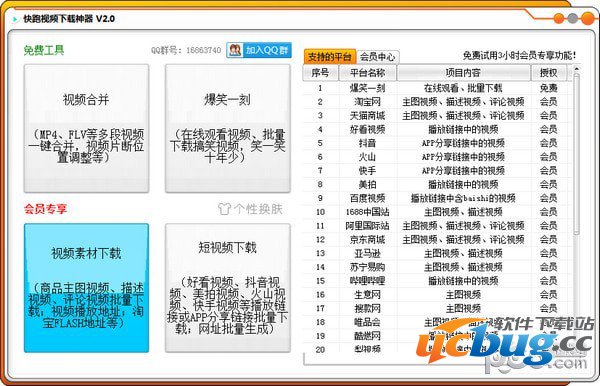Click the platform list vertical scrollbar thumb
Image resolution: width=600 pixels, height=386 pixels.
[576, 154]
